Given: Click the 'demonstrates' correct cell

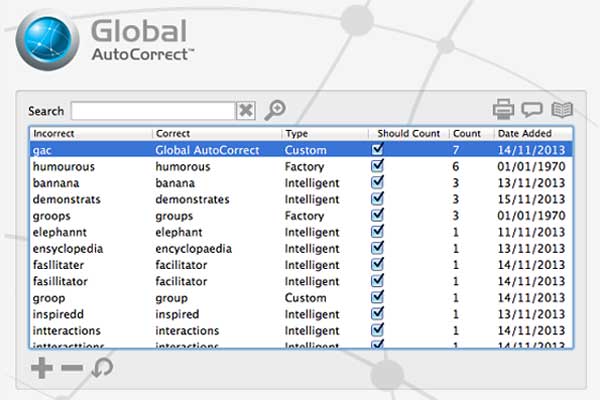Looking at the screenshot, I should point(192,199).
